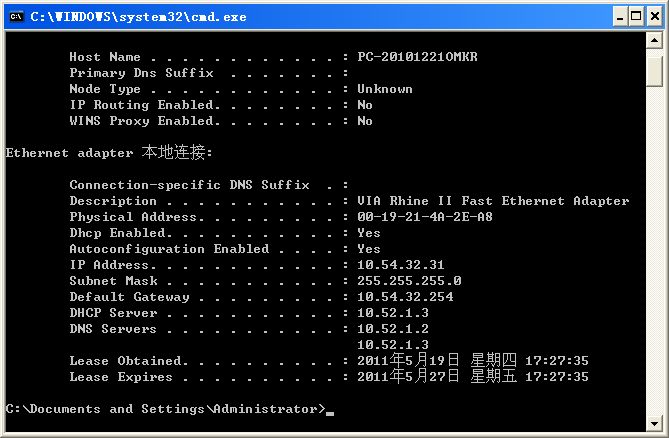Click the DHCP Server value 10.52.1.3
Screen dimensions: 669x438
393,313
